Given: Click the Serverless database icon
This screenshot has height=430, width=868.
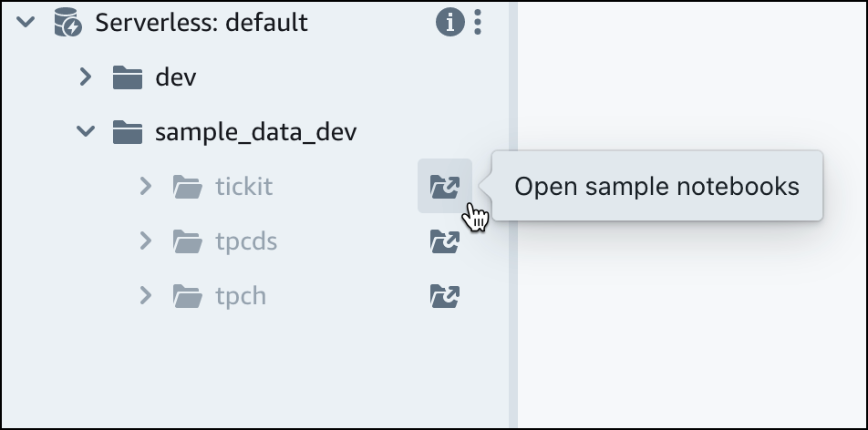Looking at the screenshot, I should point(67,23).
